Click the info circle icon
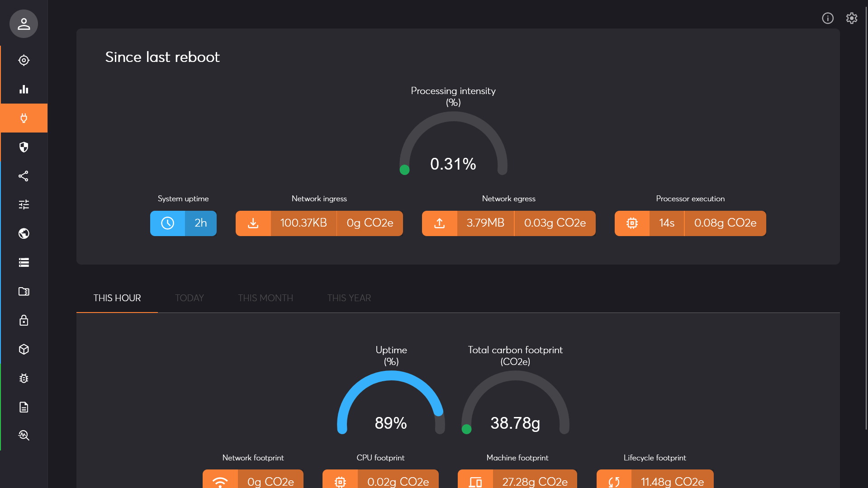This screenshot has width=868, height=488. tap(827, 18)
